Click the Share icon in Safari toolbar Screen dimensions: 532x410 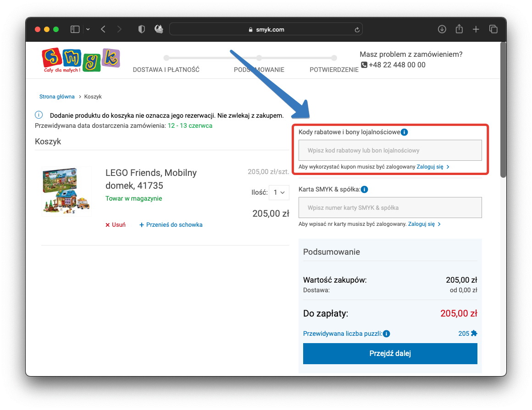tap(459, 29)
